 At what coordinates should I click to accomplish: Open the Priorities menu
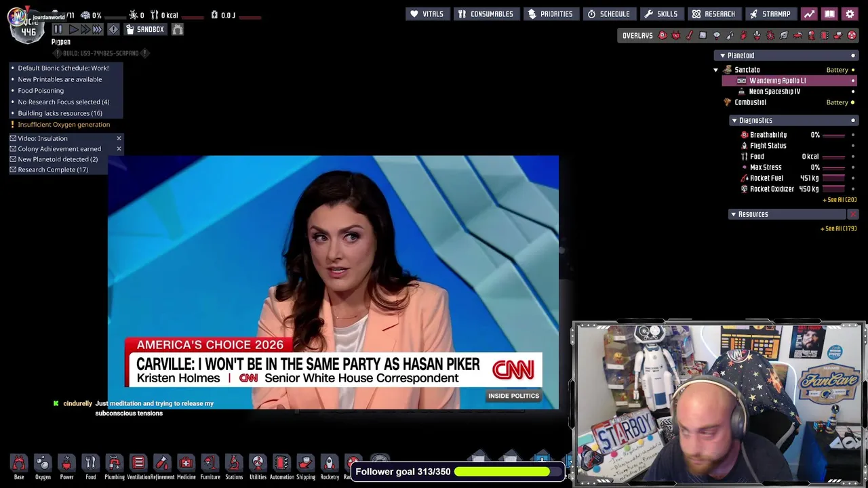(x=550, y=14)
